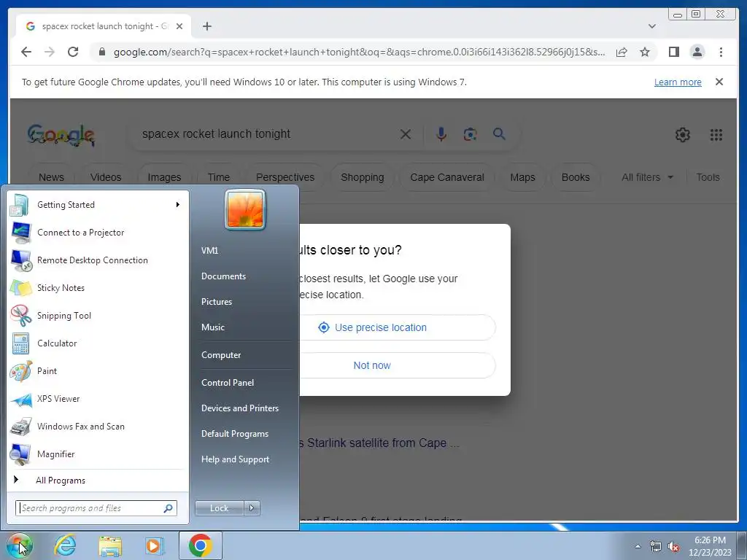Share this page icon
The height and width of the screenshot is (560, 747).
(x=622, y=52)
